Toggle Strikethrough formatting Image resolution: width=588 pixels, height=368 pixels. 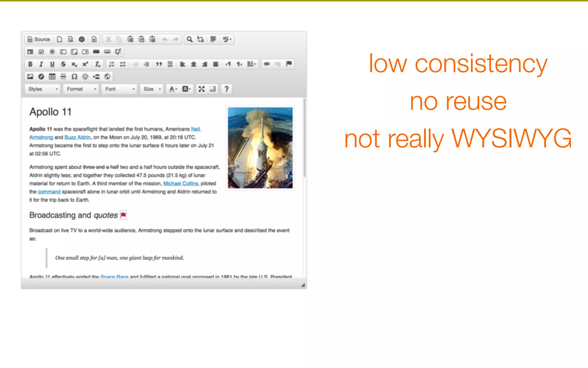[63, 64]
